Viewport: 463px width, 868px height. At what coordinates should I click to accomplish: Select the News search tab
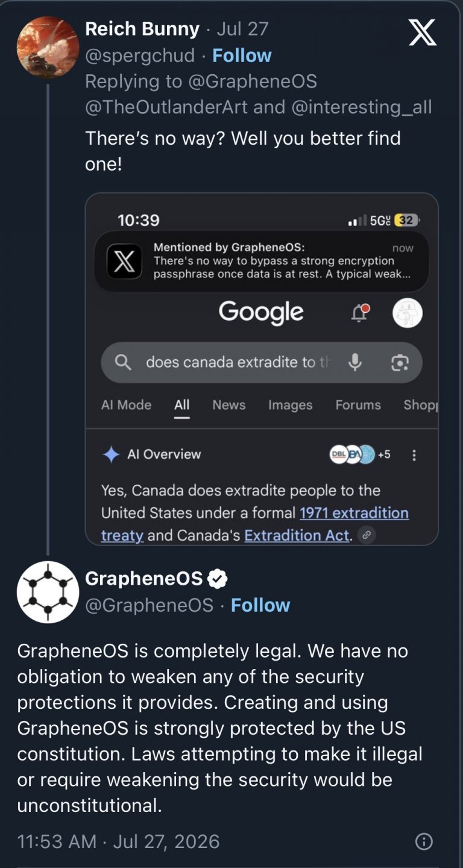pyautogui.click(x=229, y=405)
